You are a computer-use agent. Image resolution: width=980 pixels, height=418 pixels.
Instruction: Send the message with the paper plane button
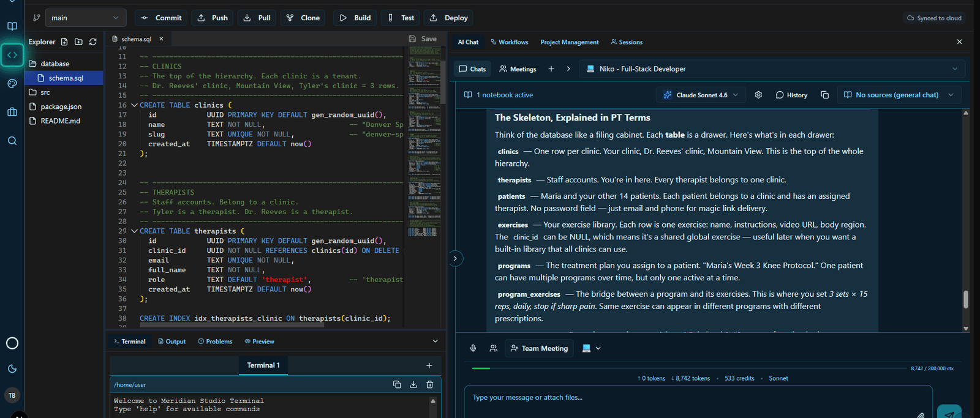949,412
